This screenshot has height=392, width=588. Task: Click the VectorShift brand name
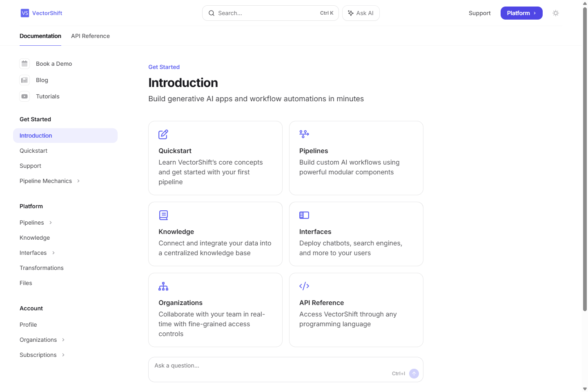47,13
